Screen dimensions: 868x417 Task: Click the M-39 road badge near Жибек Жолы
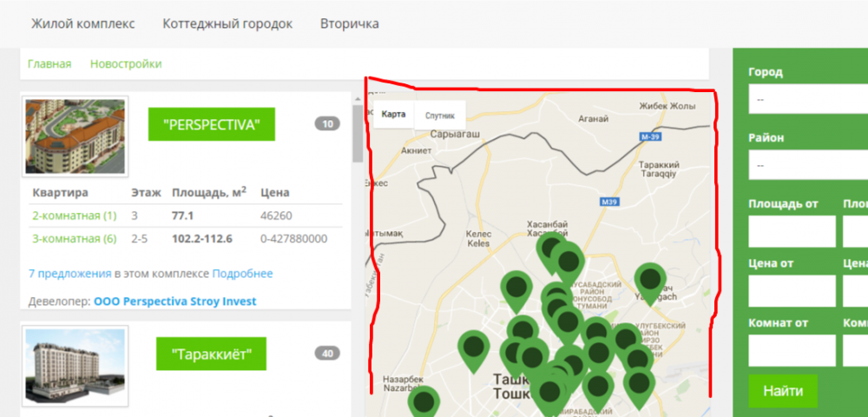pos(648,136)
